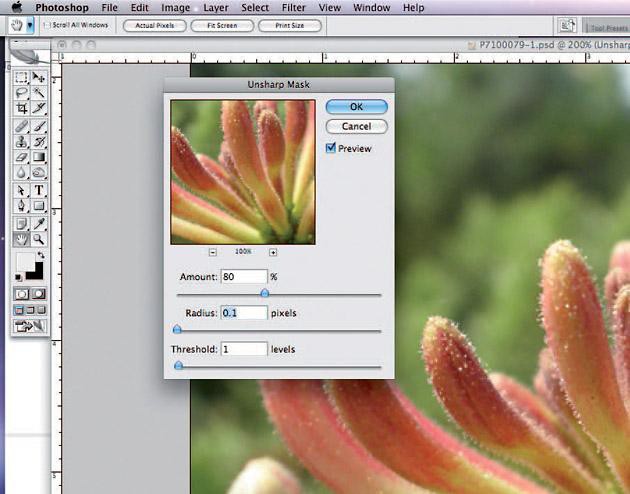Select the Clone Stamp tool
This screenshot has height=494, width=630.
[21, 141]
